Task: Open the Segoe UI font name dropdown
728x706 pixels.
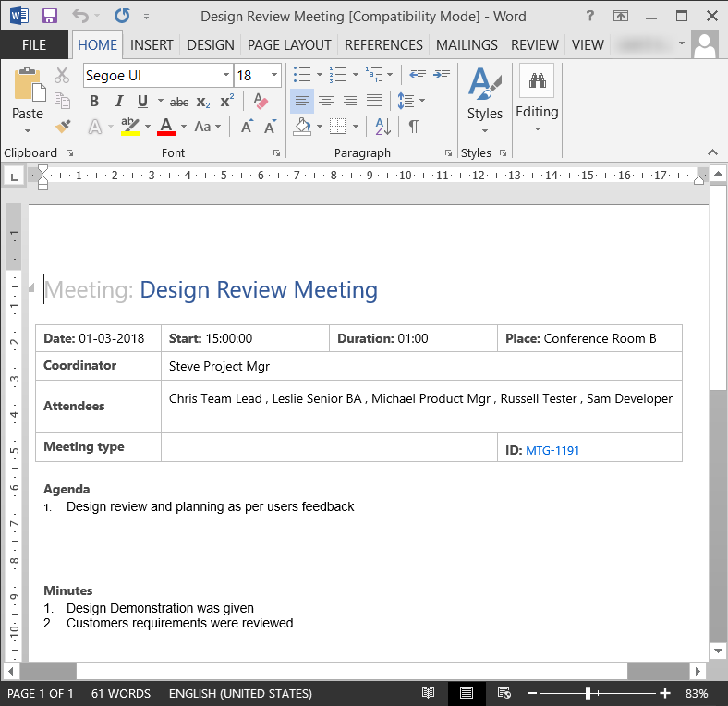Action: (226, 76)
